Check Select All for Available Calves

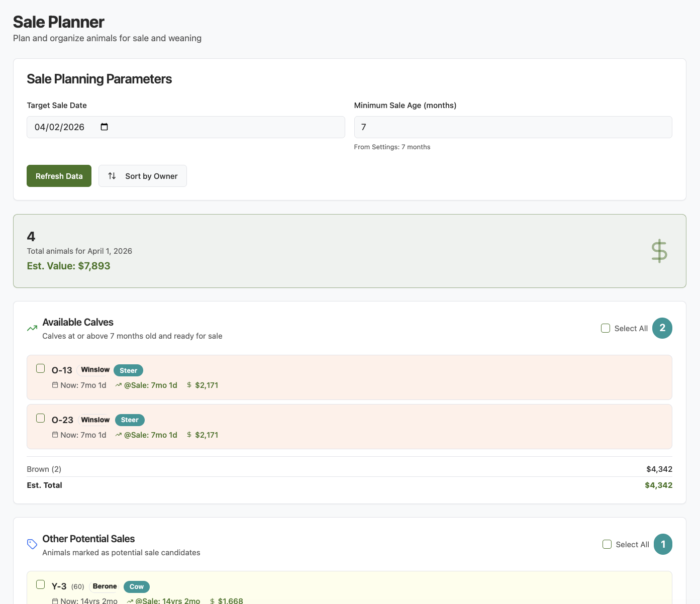[606, 328]
